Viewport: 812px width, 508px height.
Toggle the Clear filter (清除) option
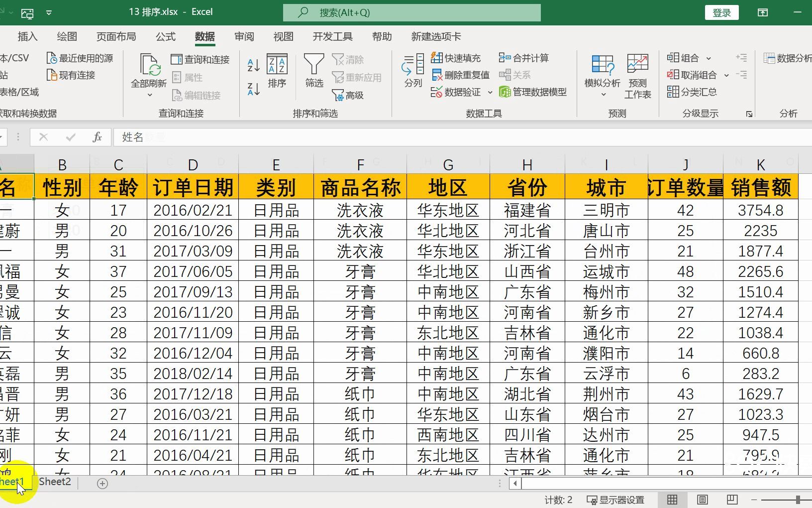coord(348,59)
